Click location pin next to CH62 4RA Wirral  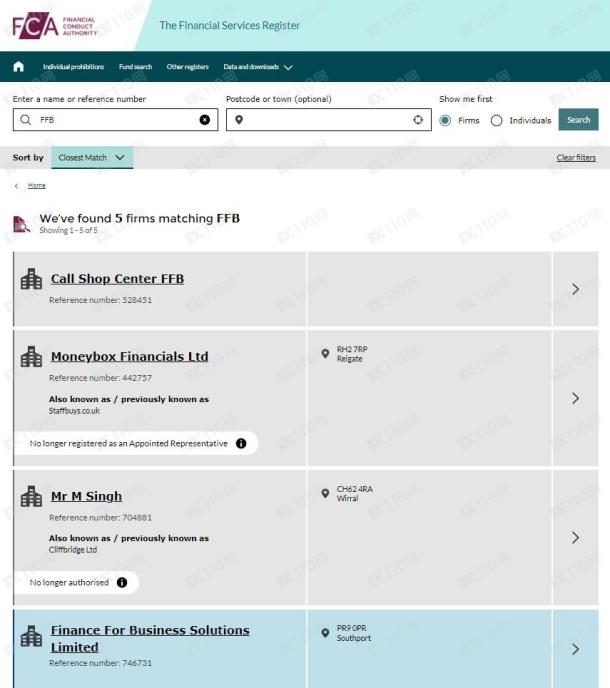325,493
